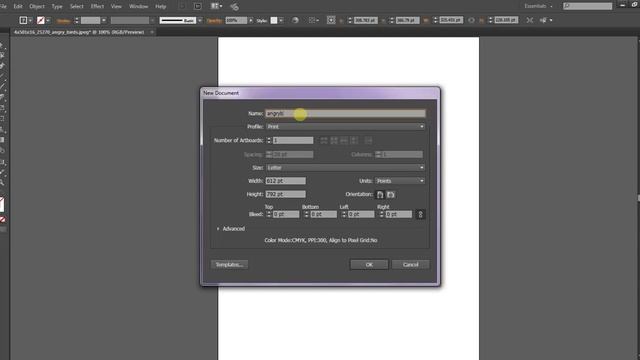Open the stroke color swatch in control bar
This screenshot has height=360, width=640.
(40, 20)
